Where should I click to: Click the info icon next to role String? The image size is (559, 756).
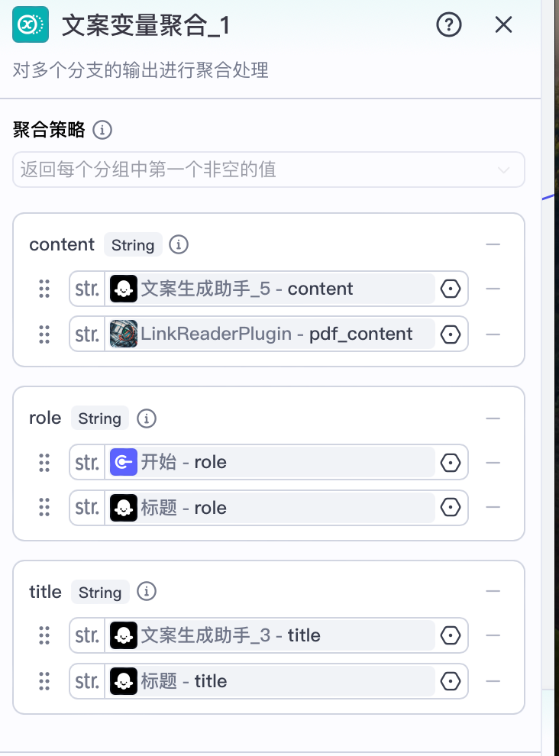[147, 418]
